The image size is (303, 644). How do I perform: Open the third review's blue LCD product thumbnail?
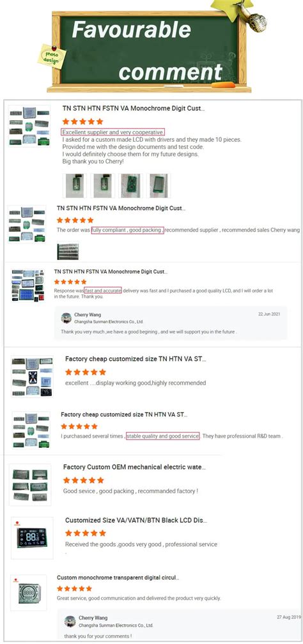(x=28, y=286)
